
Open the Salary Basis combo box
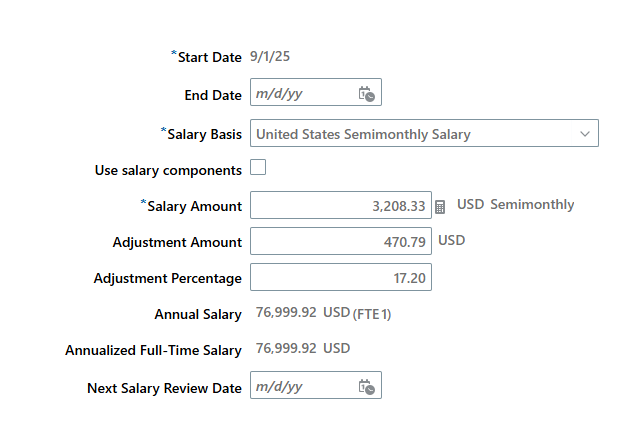pyautogui.click(x=424, y=133)
